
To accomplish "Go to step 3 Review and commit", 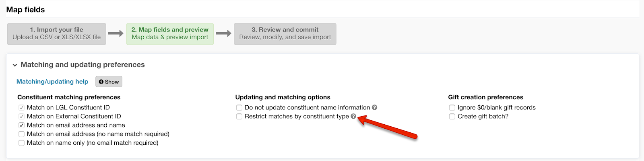I will point(285,33).
